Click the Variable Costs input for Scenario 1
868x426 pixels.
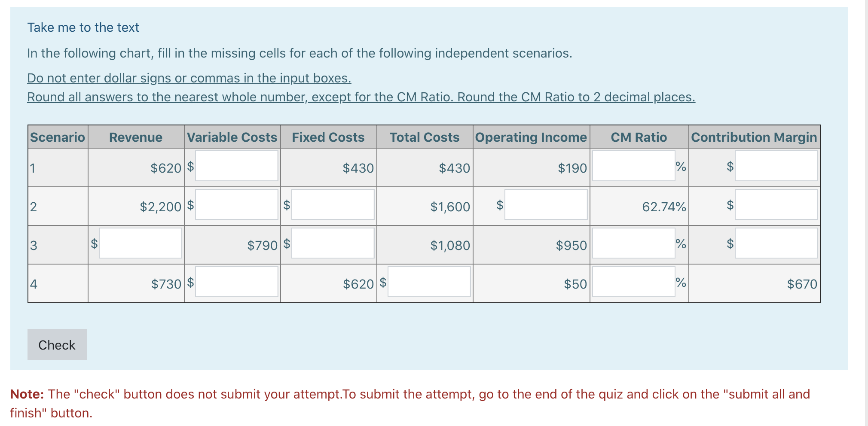(236, 167)
